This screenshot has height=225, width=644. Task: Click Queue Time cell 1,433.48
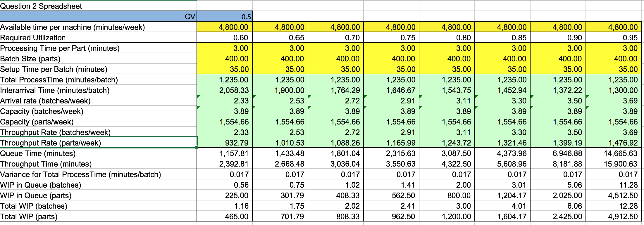point(280,153)
